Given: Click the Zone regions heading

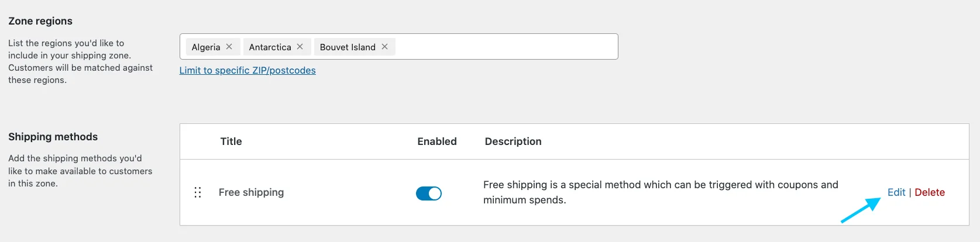Looking at the screenshot, I should [40, 21].
